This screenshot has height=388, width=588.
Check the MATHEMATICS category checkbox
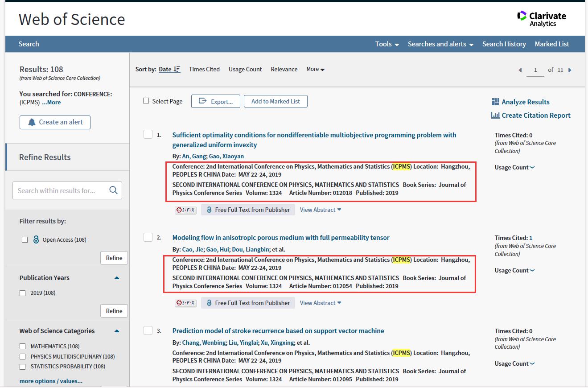(x=23, y=347)
